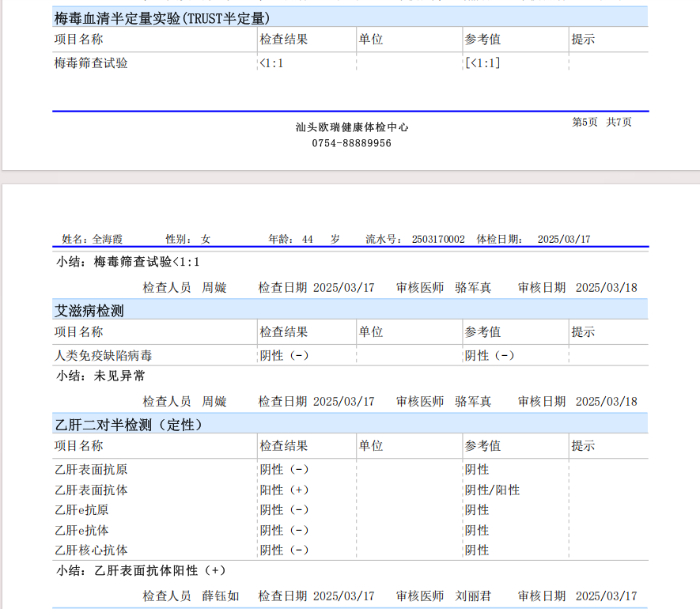This screenshot has height=609, width=700.
Task: Select the 艾滋病检测 section header
Action: [89, 310]
